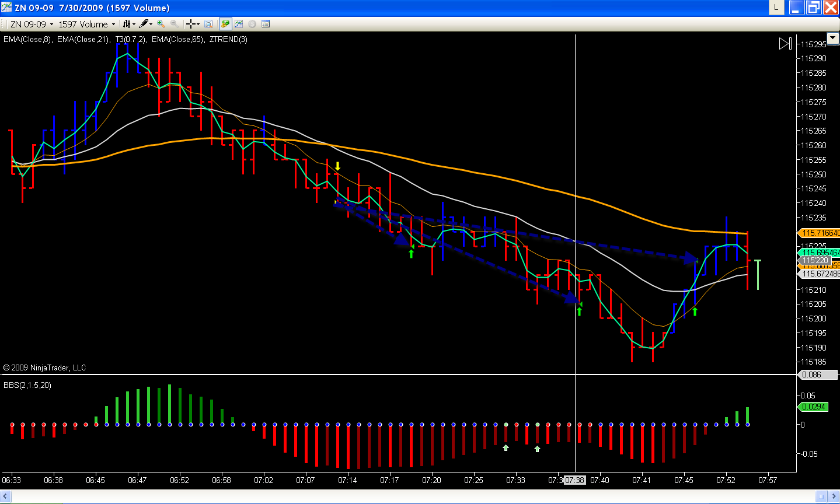Open the indicators chart icon
This screenshot has height=504, width=840.
tap(239, 24)
